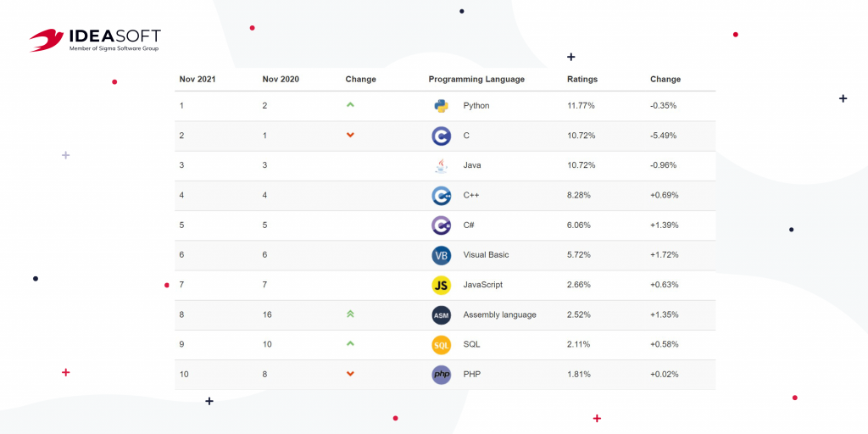Click the Nov 2020 rank 10 in SQL row
The image size is (868, 434).
click(x=266, y=345)
